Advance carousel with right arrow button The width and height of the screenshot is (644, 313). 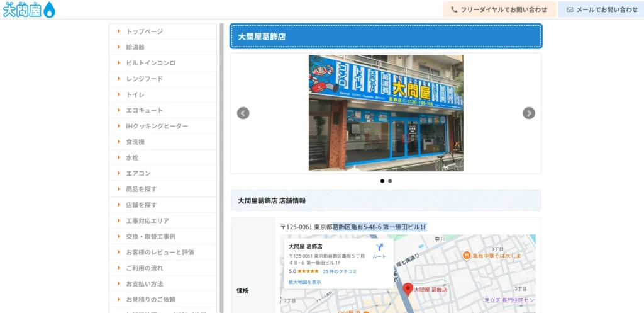pyautogui.click(x=529, y=113)
